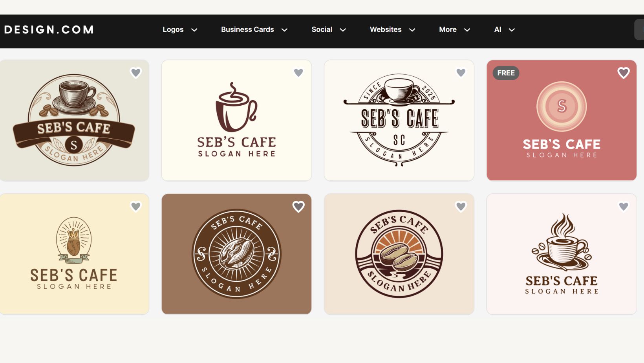Expand the AI dropdown chevron

[512, 30]
